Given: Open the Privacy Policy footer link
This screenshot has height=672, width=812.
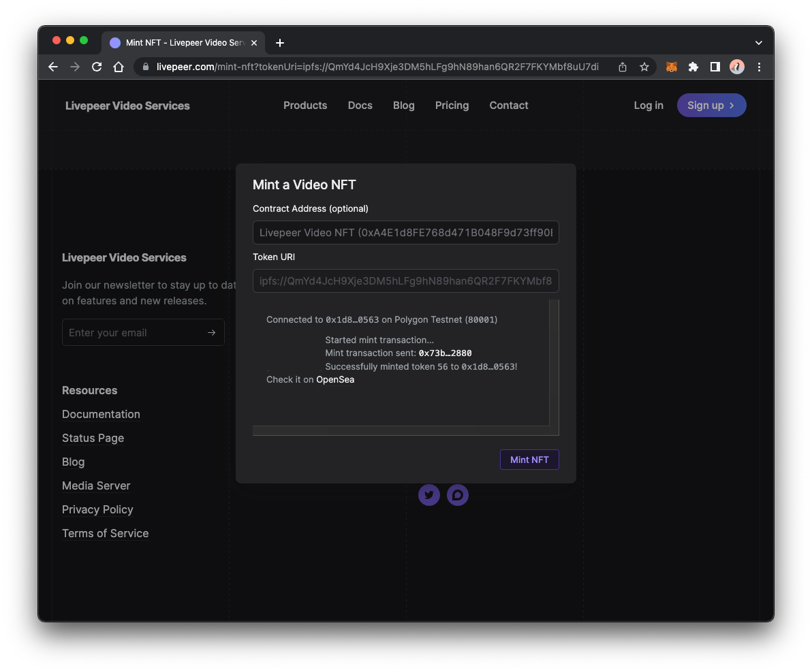Looking at the screenshot, I should click(x=97, y=509).
